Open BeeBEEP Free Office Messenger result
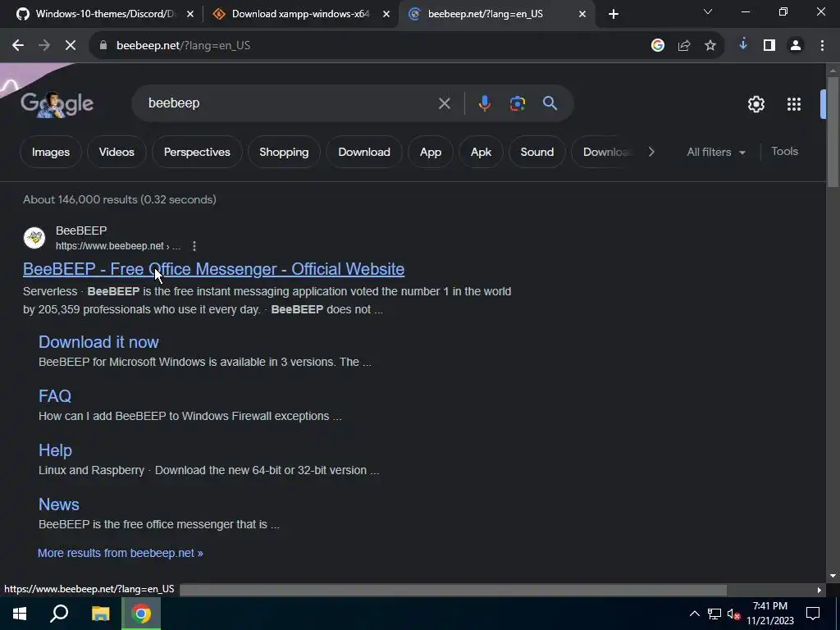The width and height of the screenshot is (840, 630). click(x=214, y=269)
